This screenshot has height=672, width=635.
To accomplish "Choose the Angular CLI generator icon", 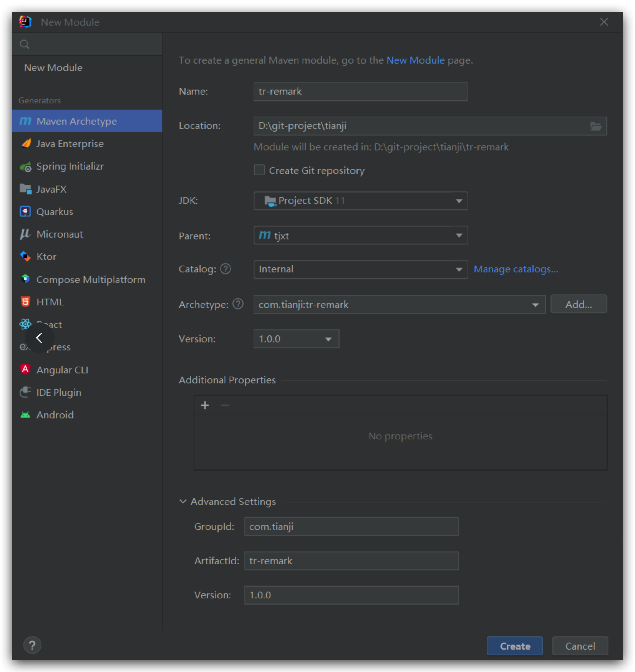I will (26, 370).
